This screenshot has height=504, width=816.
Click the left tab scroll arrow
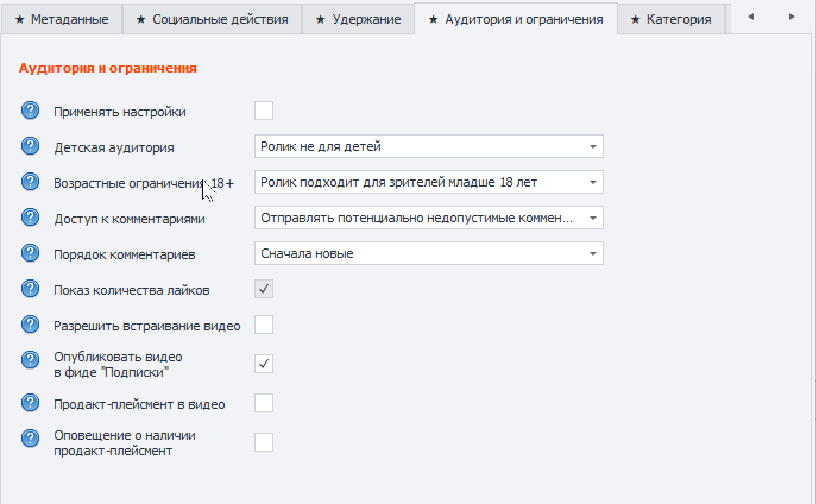tap(750, 18)
